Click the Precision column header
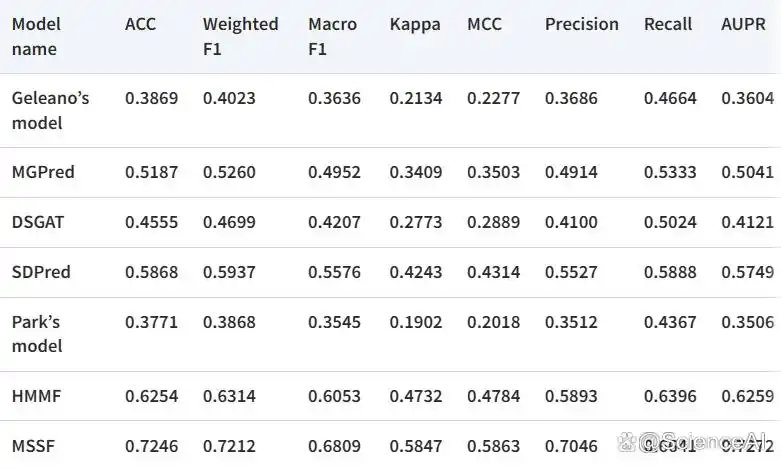Image resolution: width=781 pixels, height=469 pixels. click(582, 24)
